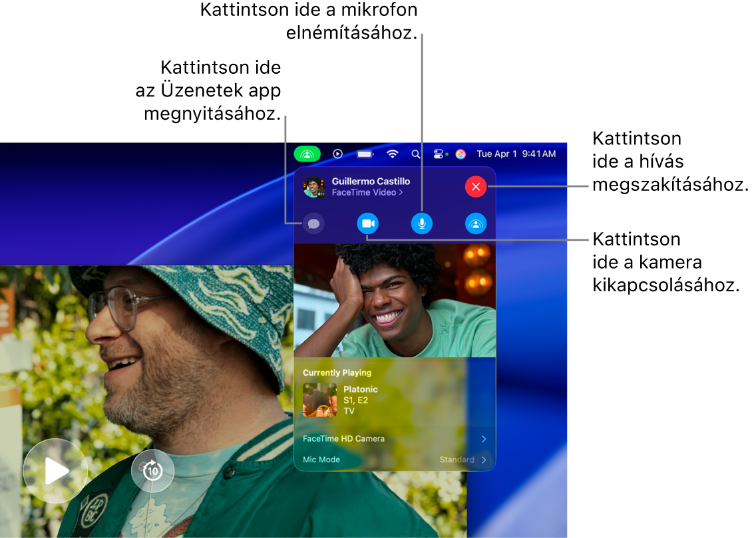Click the Platonic episode thumbnail

(x=319, y=400)
